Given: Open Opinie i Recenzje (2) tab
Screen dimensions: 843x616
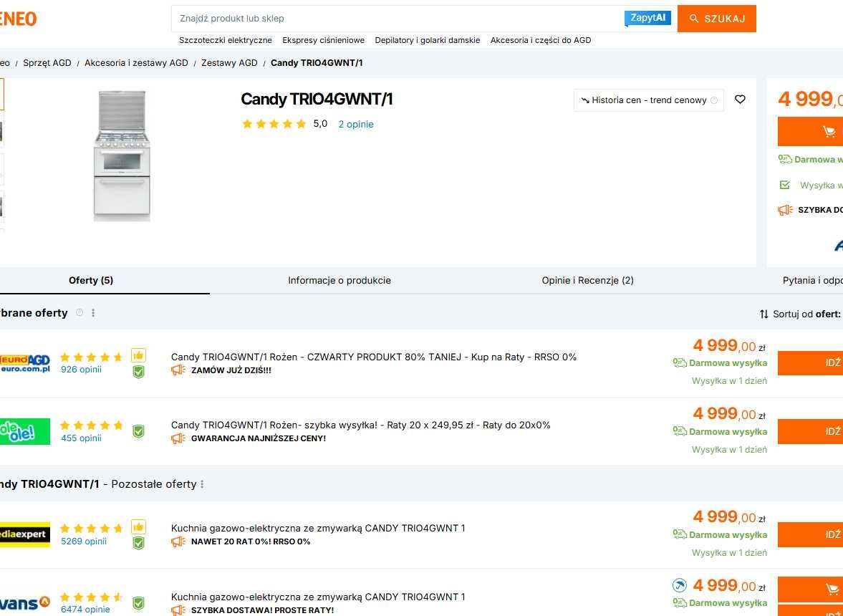Looking at the screenshot, I should [x=587, y=281].
